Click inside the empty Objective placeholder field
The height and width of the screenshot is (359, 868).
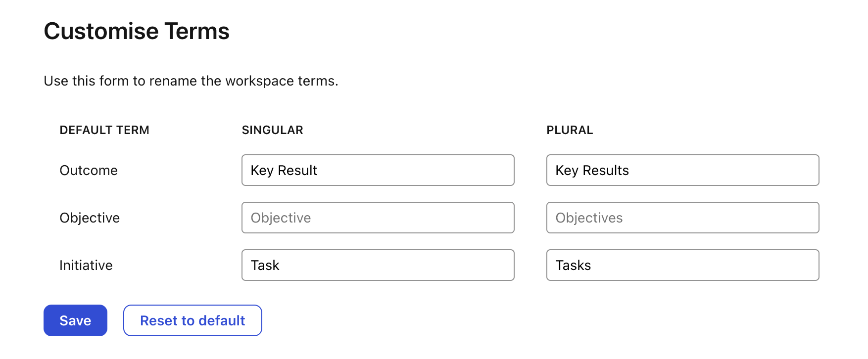[x=378, y=218]
